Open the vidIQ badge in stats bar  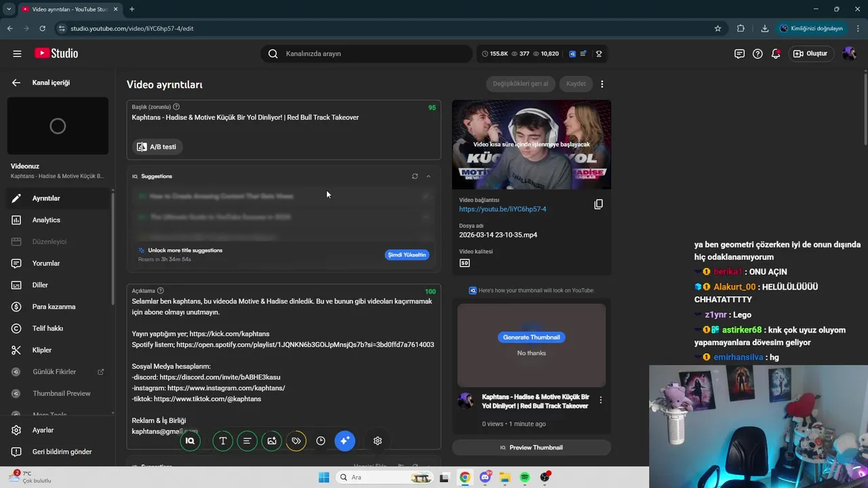click(572, 54)
